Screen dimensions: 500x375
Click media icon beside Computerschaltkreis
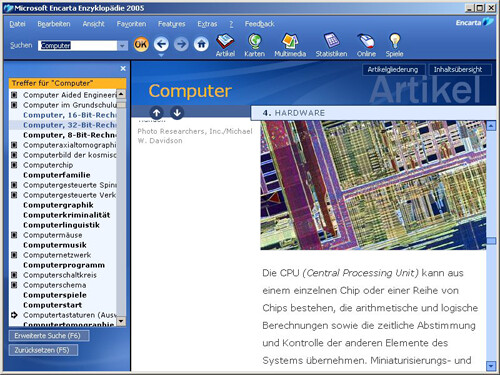point(14,275)
